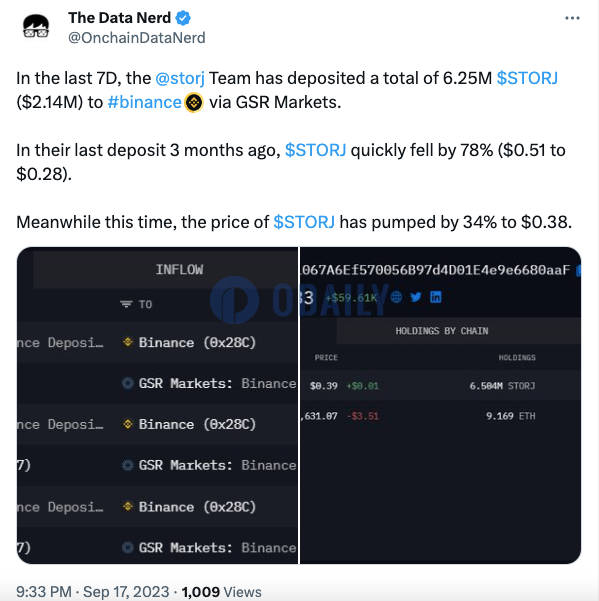Click the first GSR Markets gear icon
Screen dimensions: 599x601
[128, 383]
